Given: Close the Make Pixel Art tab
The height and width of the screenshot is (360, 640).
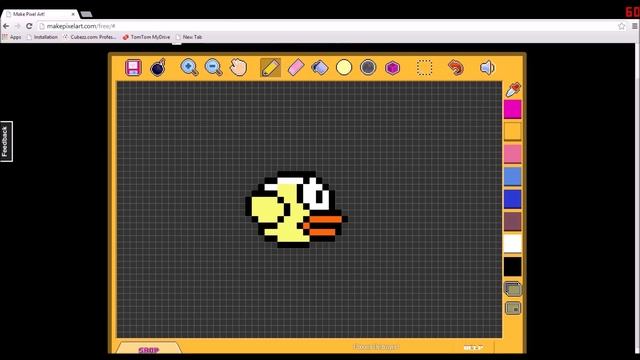Looking at the screenshot, I should [x=73, y=14].
